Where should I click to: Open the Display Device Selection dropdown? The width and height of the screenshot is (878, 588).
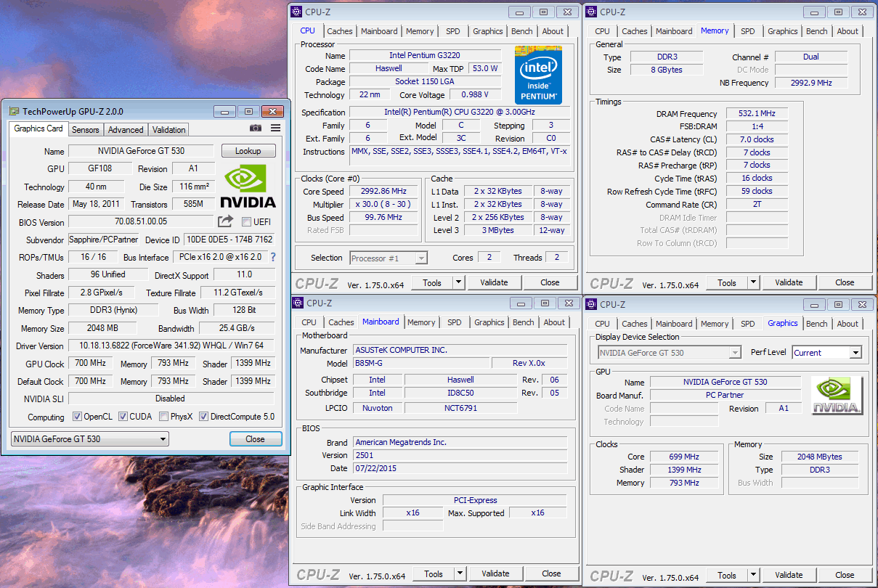click(x=669, y=353)
